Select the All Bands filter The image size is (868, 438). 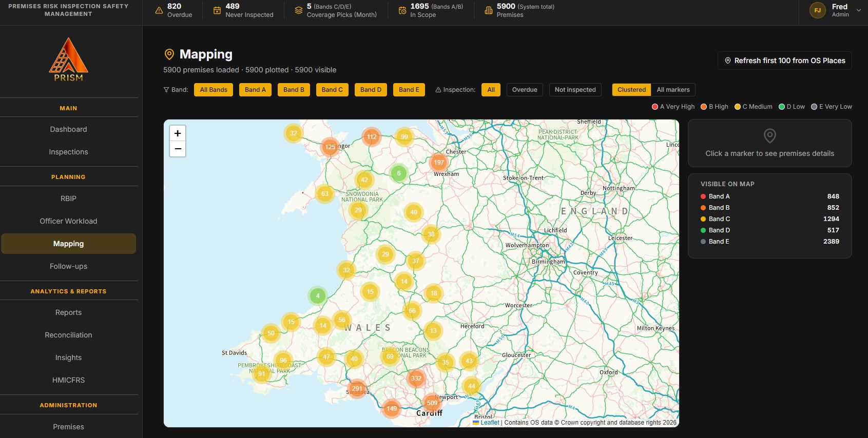(214, 90)
